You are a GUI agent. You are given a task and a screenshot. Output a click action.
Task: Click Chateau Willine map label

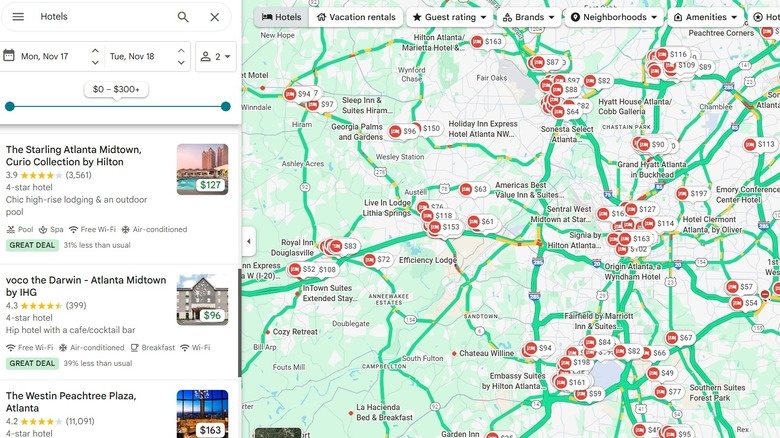[x=486, y=353]
